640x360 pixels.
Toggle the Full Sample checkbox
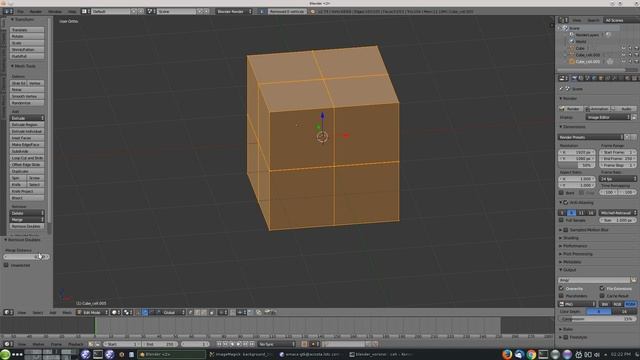click(561, 220)
